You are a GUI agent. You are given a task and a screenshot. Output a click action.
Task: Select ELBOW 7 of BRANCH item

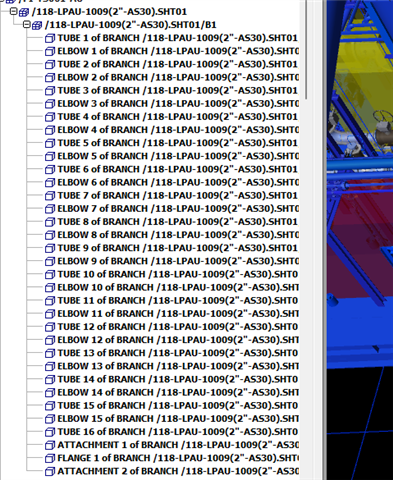178,209
